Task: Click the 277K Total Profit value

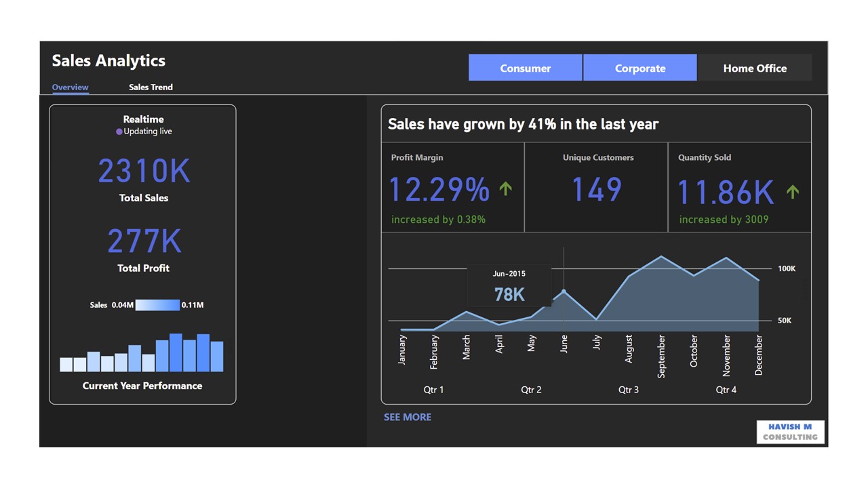Action: 144,241
